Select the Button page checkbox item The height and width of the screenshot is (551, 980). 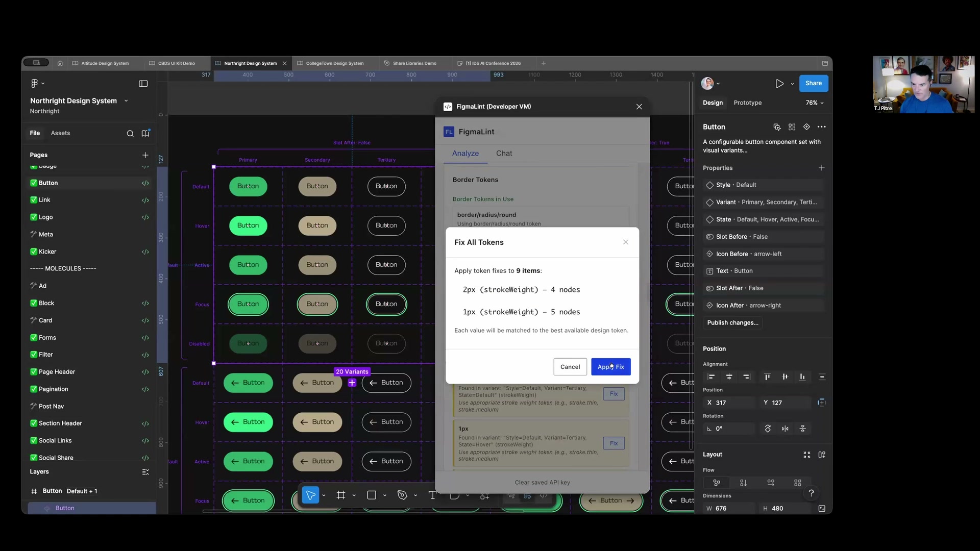pos(48,183)
